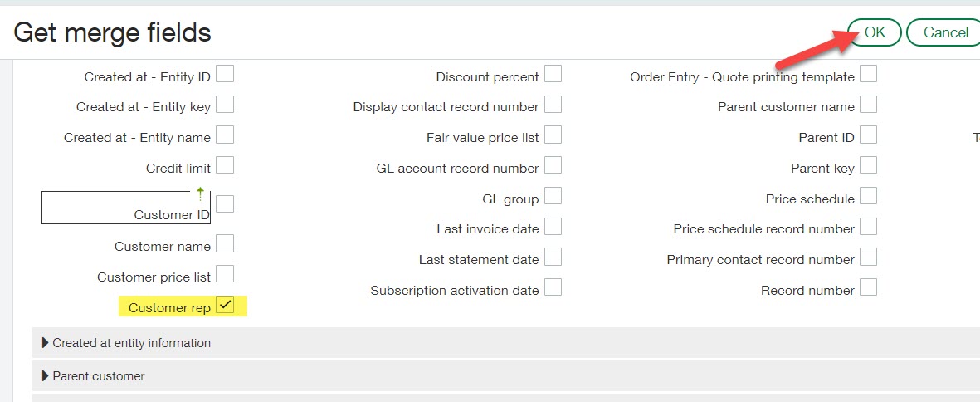Image resolution: width=980 pixels, height=402 pixels.
Task: Click the green arrow above Customer ID
Action: 200,194
